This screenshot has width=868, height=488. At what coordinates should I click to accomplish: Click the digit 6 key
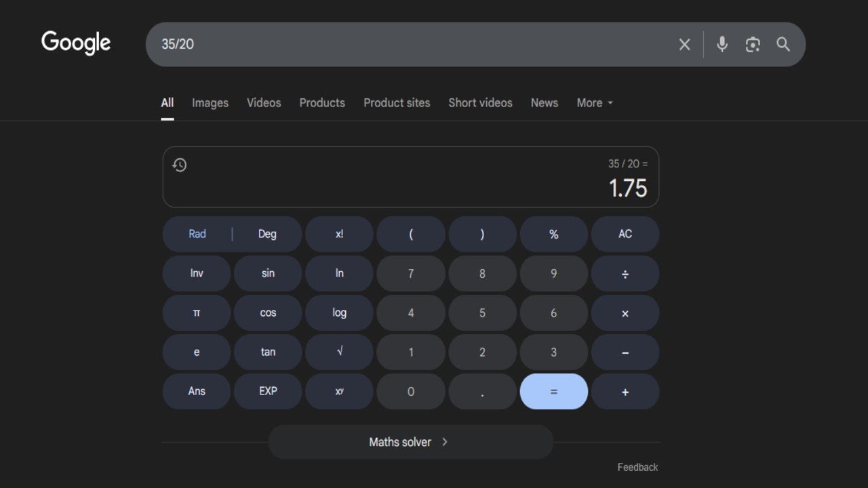click(x=554, y=312)
